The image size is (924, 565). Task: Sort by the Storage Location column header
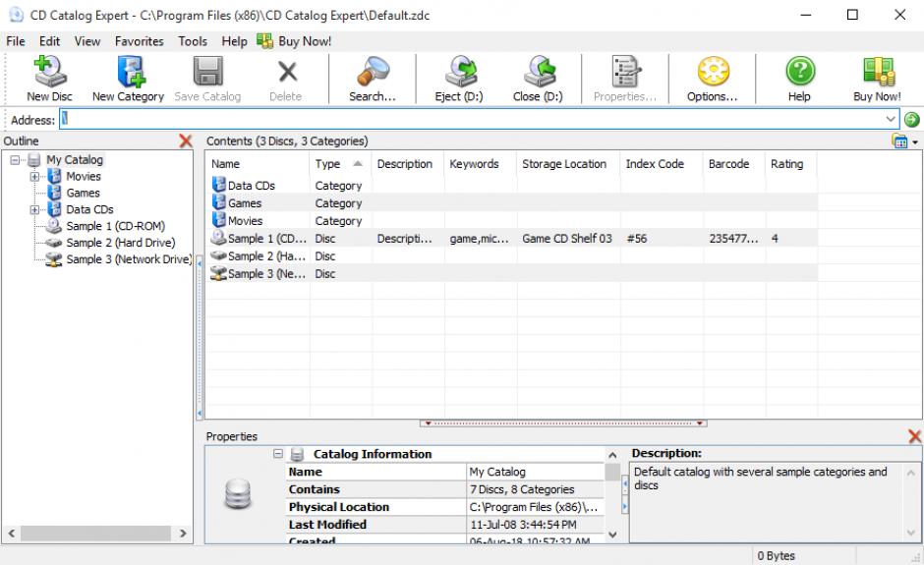coord(567,164)
